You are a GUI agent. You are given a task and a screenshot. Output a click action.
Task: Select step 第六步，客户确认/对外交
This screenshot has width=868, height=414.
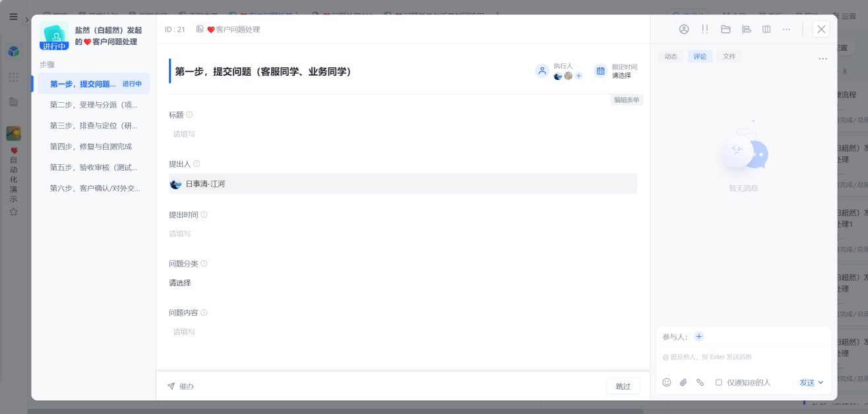(94, 188)
